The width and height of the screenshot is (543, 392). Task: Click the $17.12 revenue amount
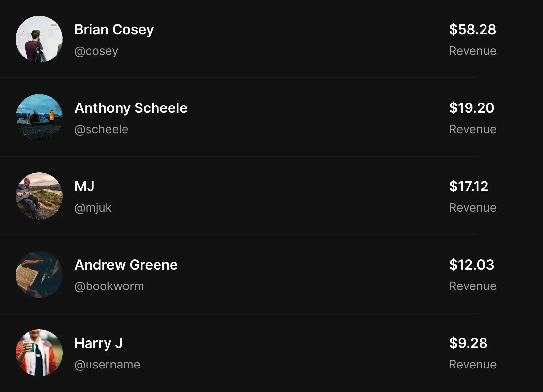tap(469, 187)
